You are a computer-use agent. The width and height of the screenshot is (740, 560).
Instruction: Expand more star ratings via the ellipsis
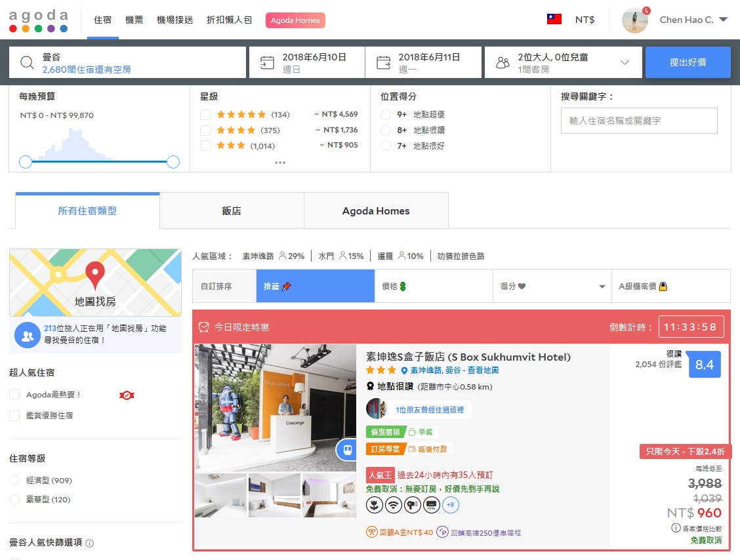click(x=280, y=163)
